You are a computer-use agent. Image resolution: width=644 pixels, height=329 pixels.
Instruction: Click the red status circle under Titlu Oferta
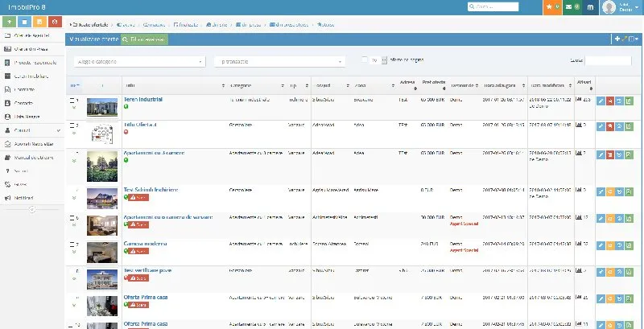point(126,132)
